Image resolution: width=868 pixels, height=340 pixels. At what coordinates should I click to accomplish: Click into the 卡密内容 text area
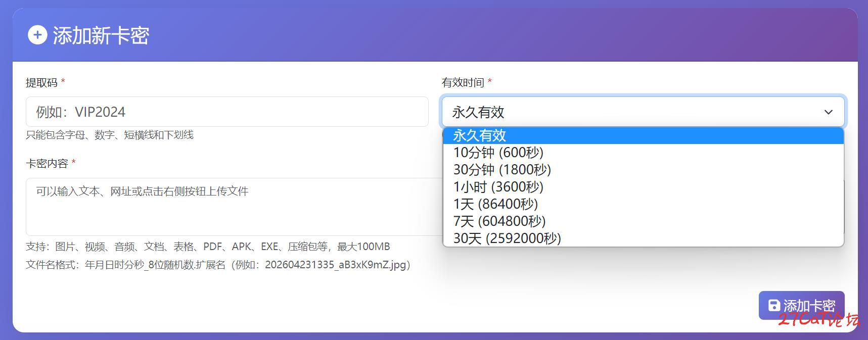point(233,206)
